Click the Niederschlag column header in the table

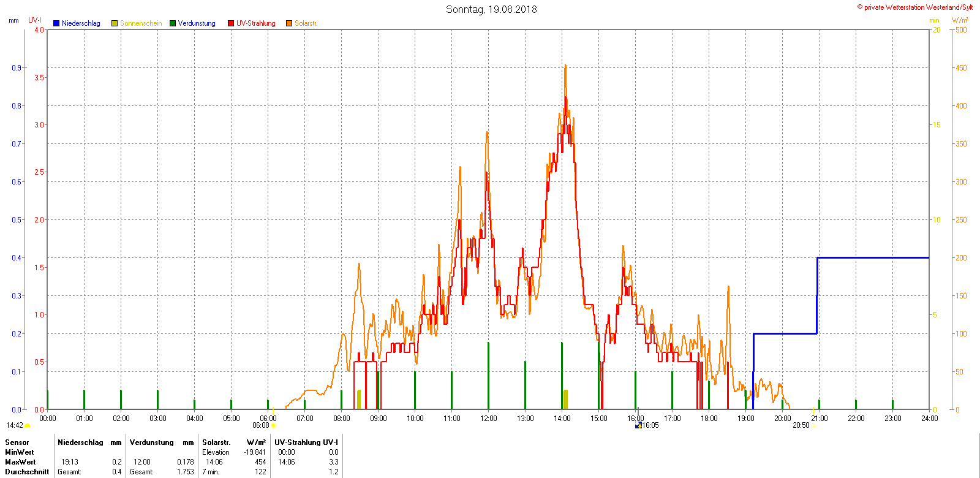coord(80,442)
